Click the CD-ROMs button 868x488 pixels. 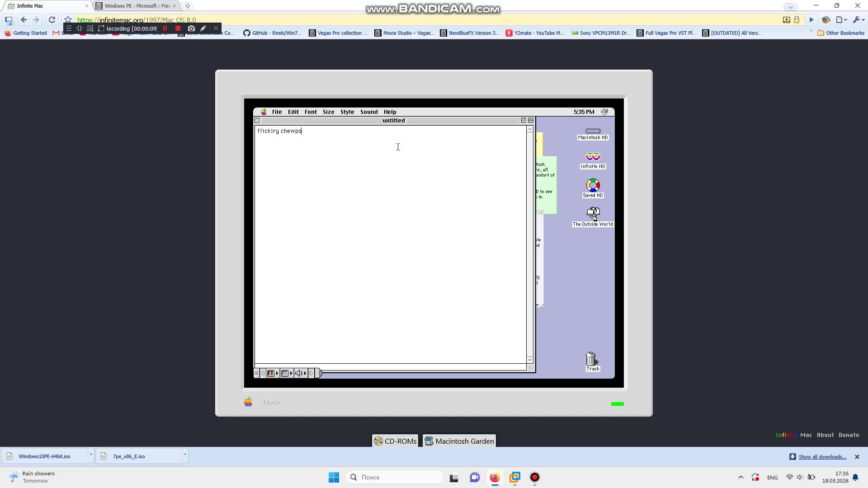point(395,441)
